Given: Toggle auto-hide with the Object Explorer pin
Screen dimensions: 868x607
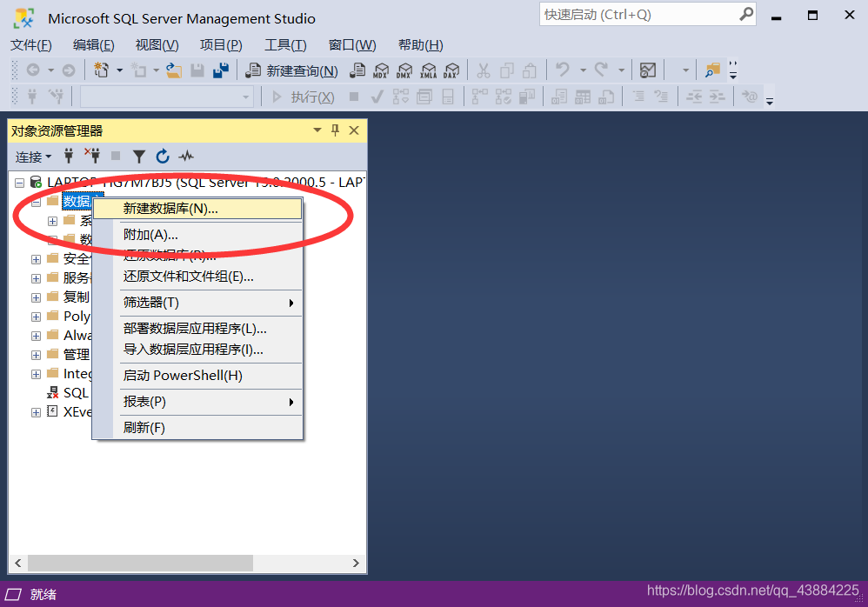Looking at the screenshot, I should pyautogui.click(x=335, y=130).
